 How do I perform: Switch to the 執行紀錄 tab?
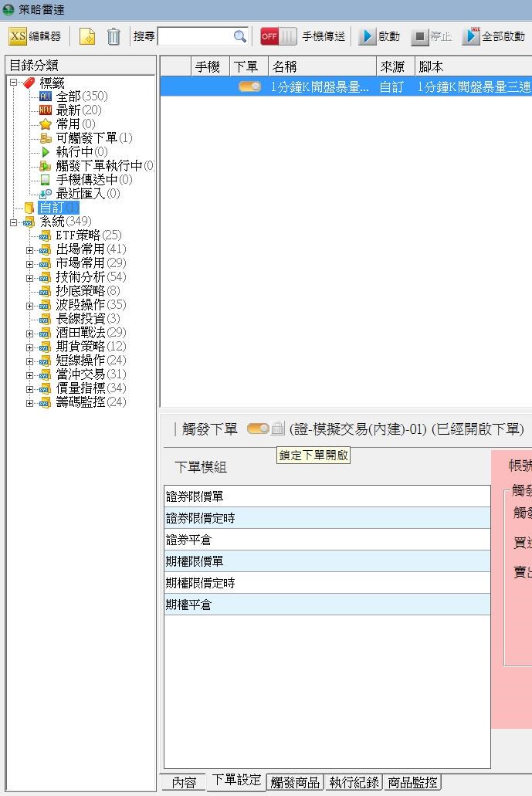point(354,782)
